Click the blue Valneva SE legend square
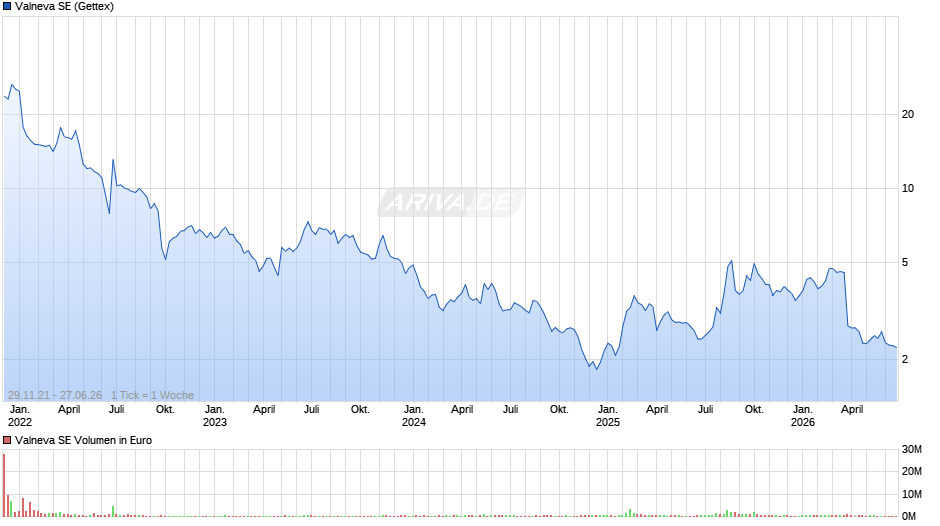Viewport: 940px width, 526px height. click(x=7, y=7)
